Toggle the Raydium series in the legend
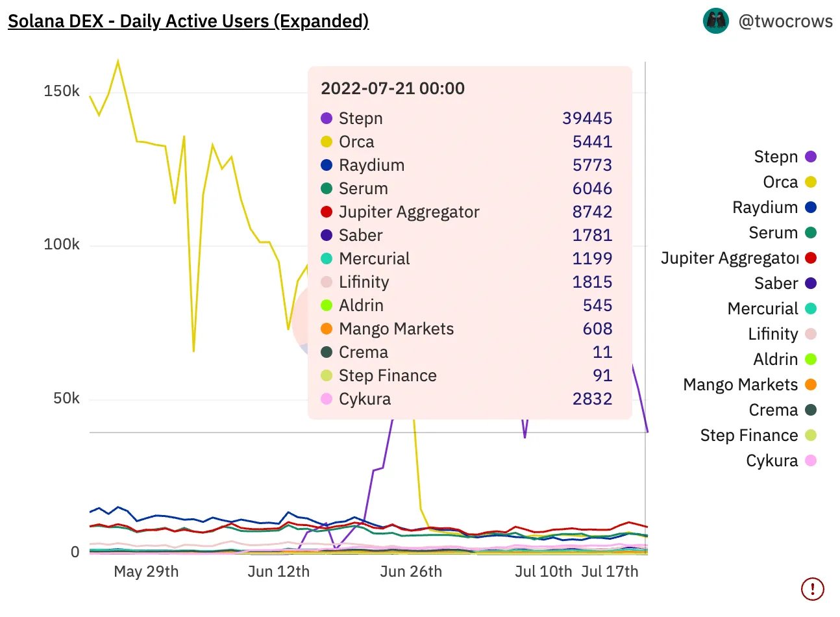Screen dimensions: 840x617 click(774, 207)
